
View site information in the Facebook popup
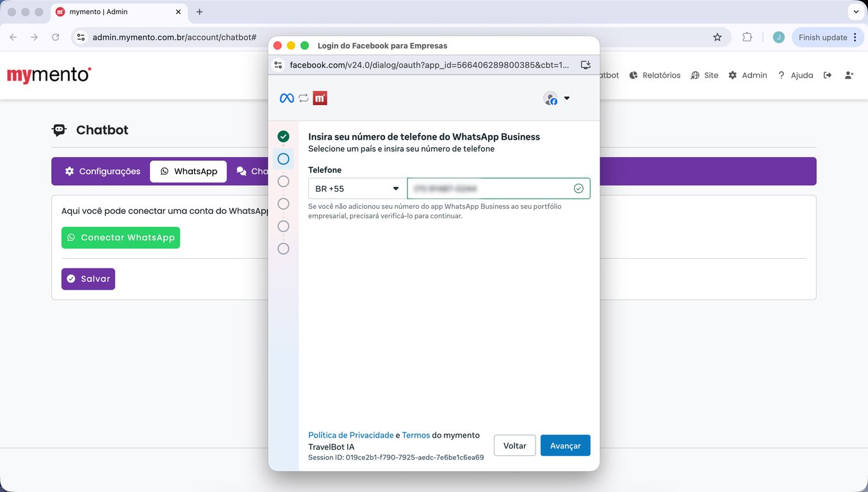pyautogui.click(x=278, y=65)
